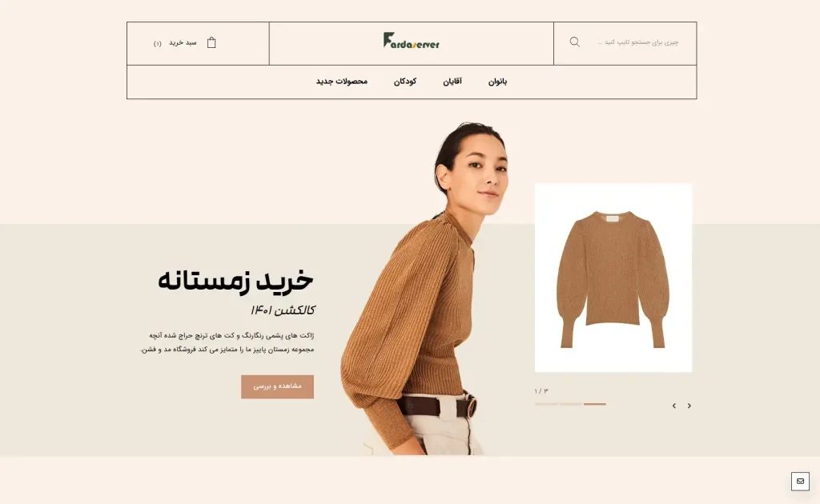The image size is (820, 504).
Task: Click the Fardaserver logo
Action: click(x=411, y=41)
